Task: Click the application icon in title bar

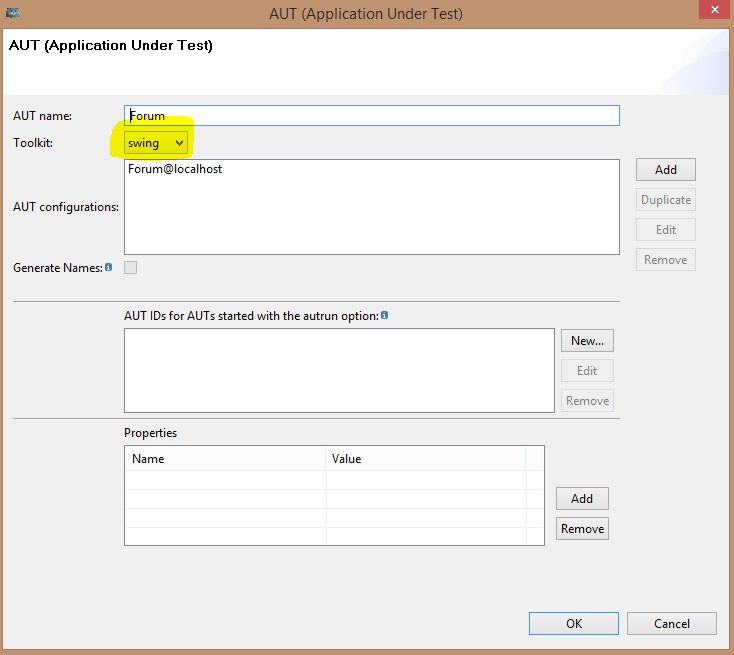Action: (x=13, y=13)
